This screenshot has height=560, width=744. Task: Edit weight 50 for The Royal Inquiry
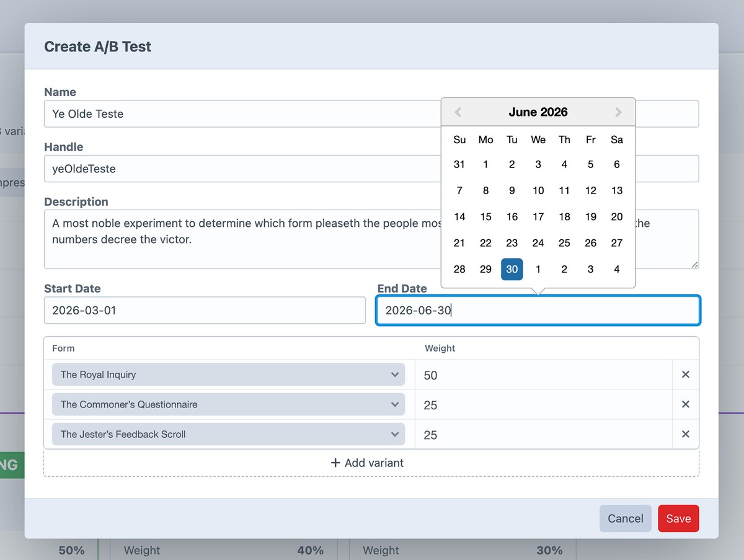coord(544,375)
